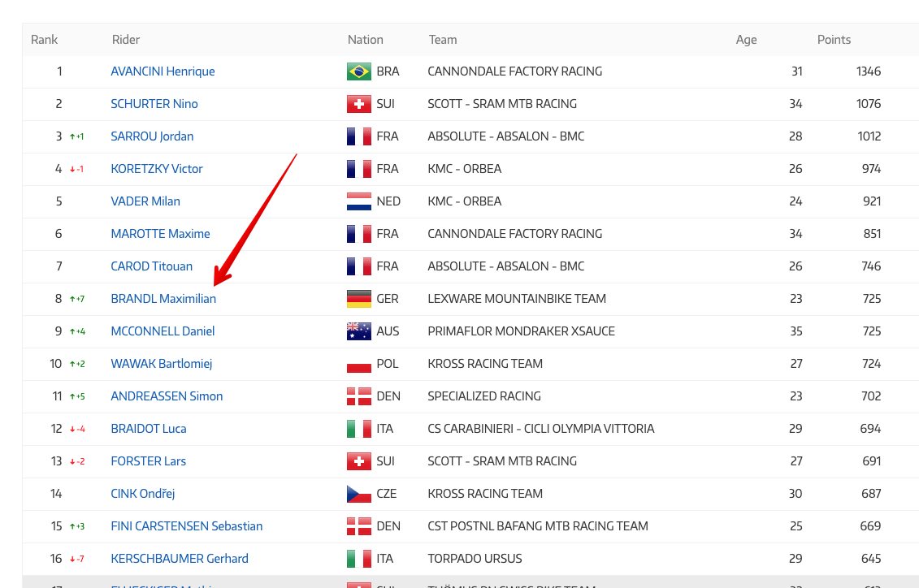The image size is (919, 588).
Task: Click the Brazil flag icon beside BRA
Action: (x=358, y=71)
